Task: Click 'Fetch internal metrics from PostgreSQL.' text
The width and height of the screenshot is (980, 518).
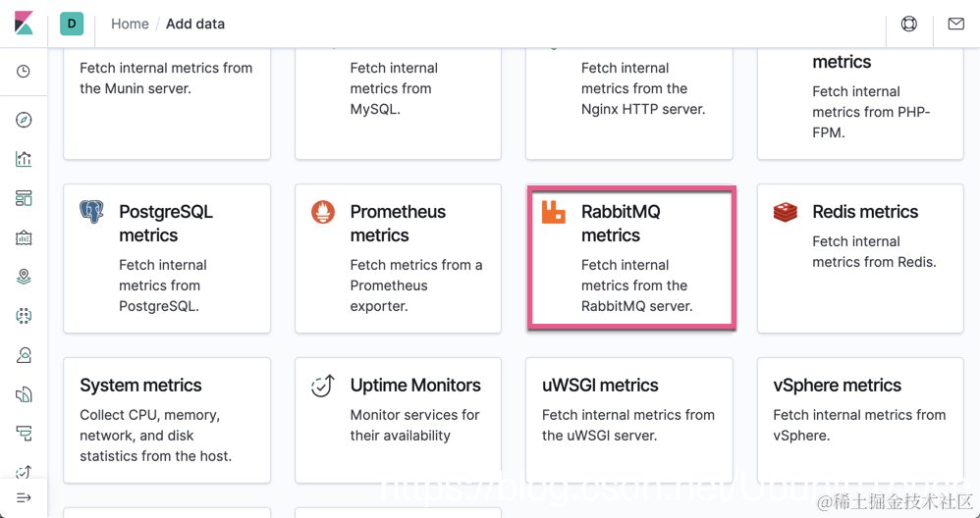Action: pyautogui.click(x=162, y=285)
